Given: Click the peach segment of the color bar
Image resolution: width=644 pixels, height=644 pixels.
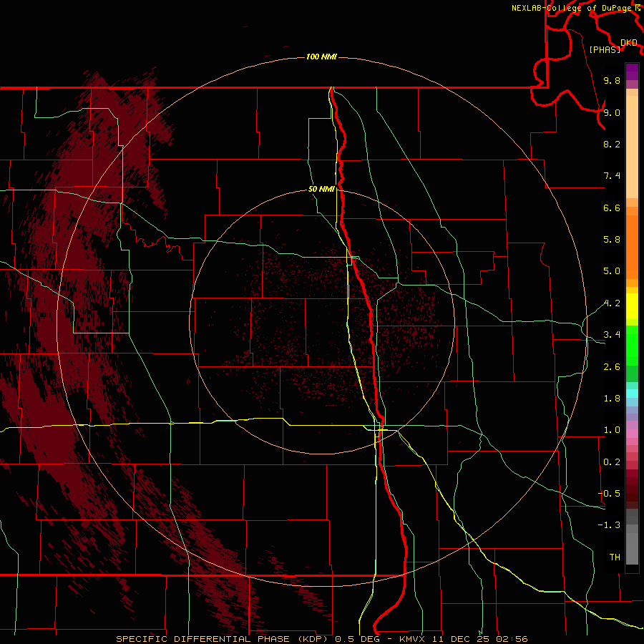Looking at the screenshot, I should 632,147.
